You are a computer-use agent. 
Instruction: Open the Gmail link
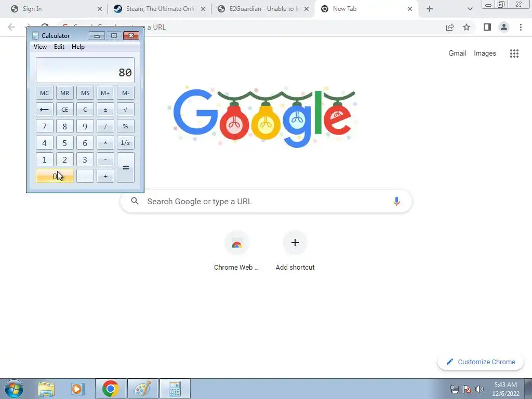pos(457,54)
